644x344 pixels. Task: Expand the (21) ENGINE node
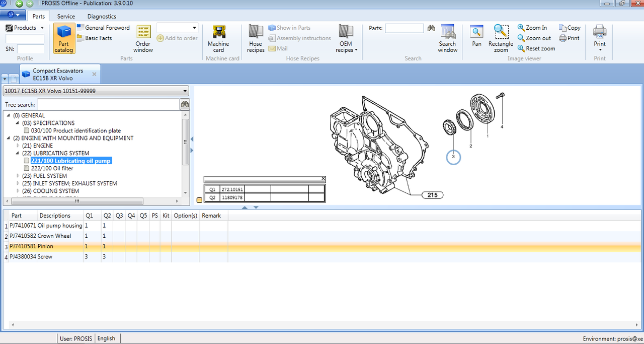pos(18,146)
